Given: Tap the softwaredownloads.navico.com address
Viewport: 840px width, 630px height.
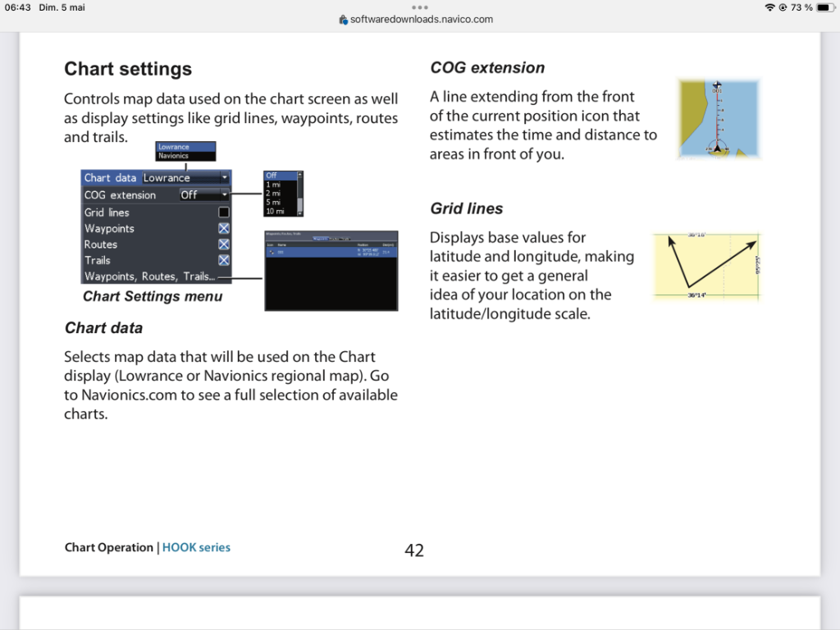Looking at the screenshot, I should click(x=421, y=20).
